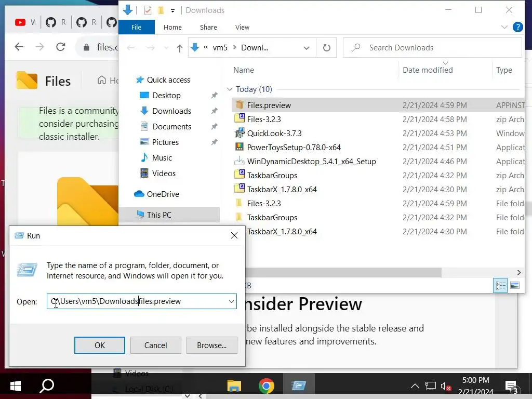Open Videos in the navigation pane
The height and width of the screenshot is (399, 532).
[x=164, y=174]
